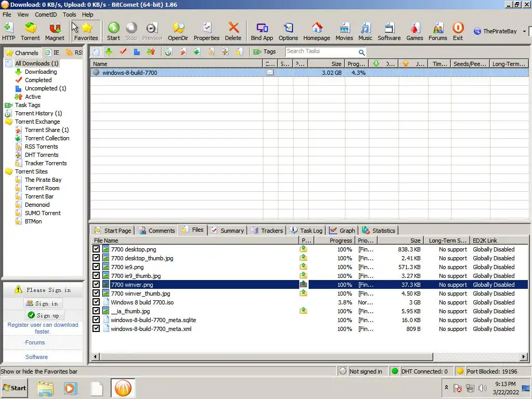
Task: Click torrent history clock filter icon
Action: [168, 51]
